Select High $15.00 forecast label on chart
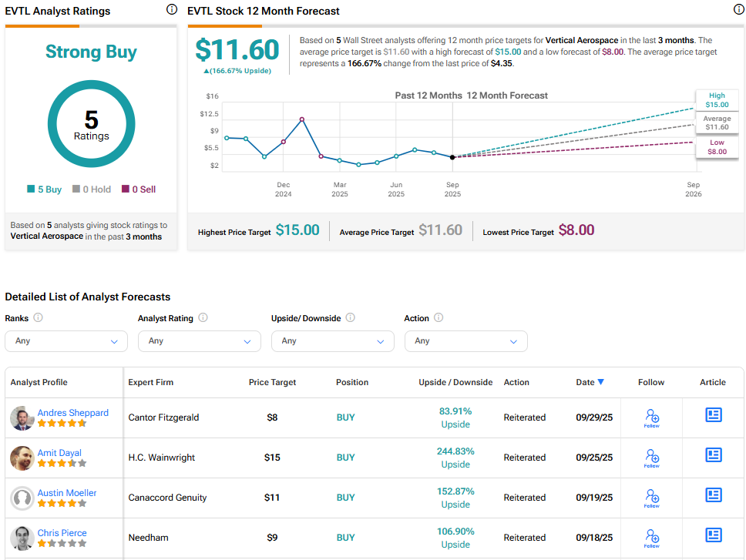Screen dimensions: 746x560 (717, 100)
